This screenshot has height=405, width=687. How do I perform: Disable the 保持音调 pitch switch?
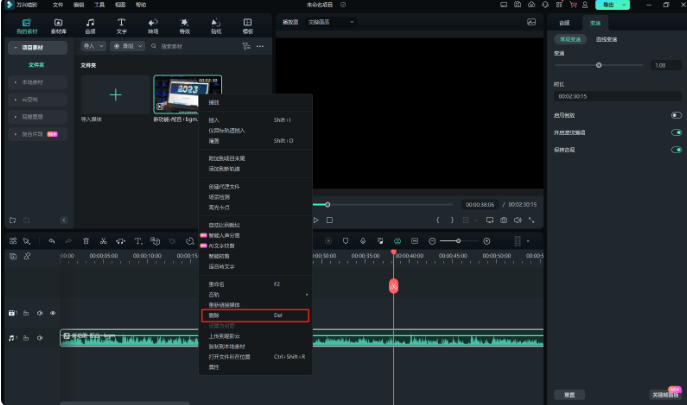point(676,149)
